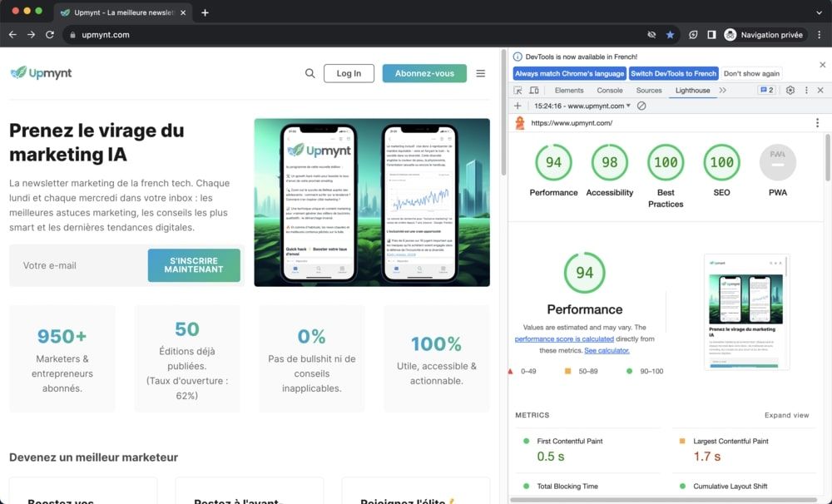Expand view of Lighthouse metrics
The image size is (832, 504).
(x=786, y=415)
